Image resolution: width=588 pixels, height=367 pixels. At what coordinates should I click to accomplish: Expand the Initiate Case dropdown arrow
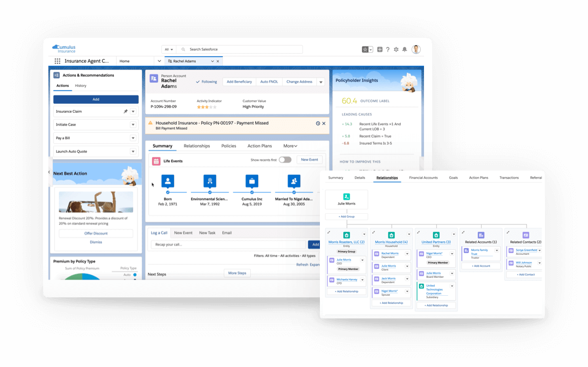click(133, 125)
